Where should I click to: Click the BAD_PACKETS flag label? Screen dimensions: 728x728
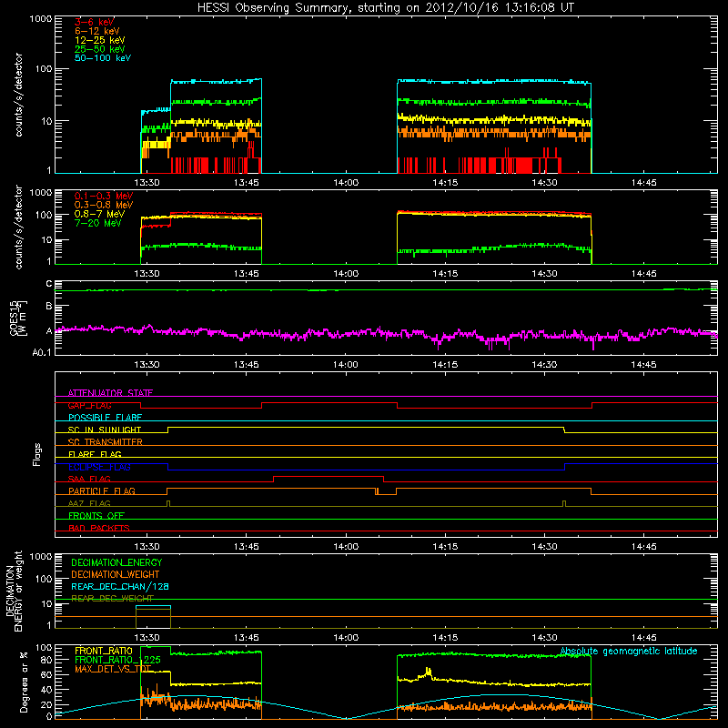99,528
